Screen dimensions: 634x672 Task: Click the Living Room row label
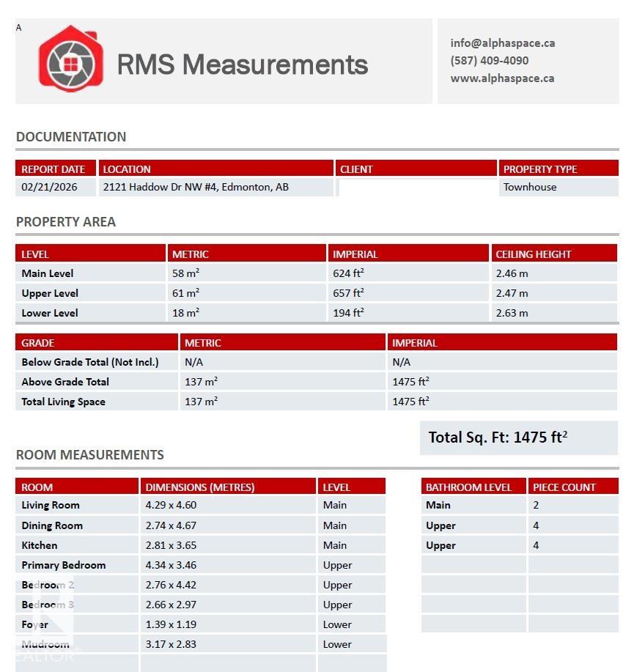coord(51,505)
